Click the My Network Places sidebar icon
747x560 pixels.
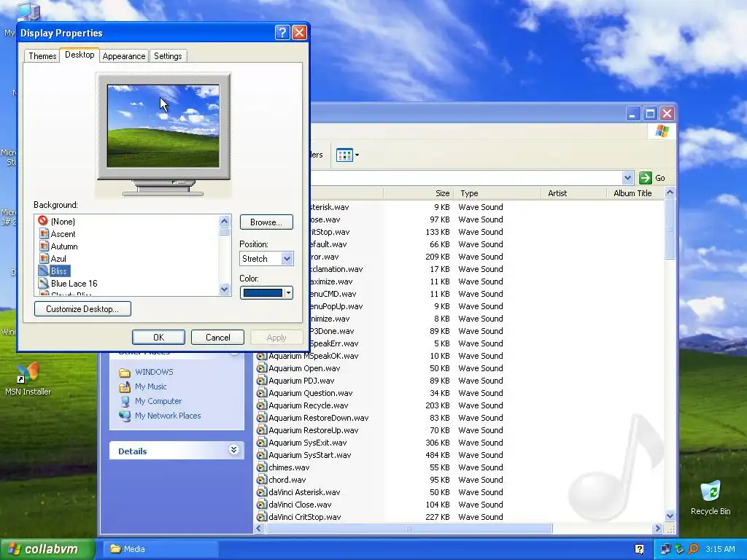pyautogui.click(x=124, y=416)
